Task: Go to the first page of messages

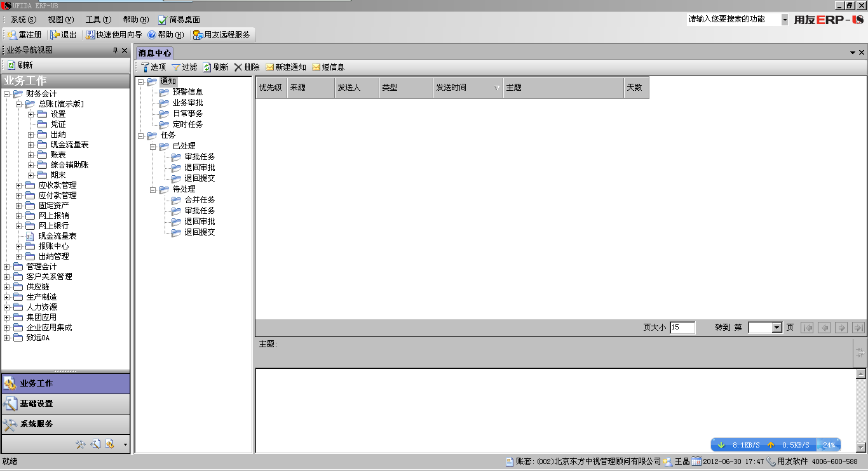Action: (808, 328)
